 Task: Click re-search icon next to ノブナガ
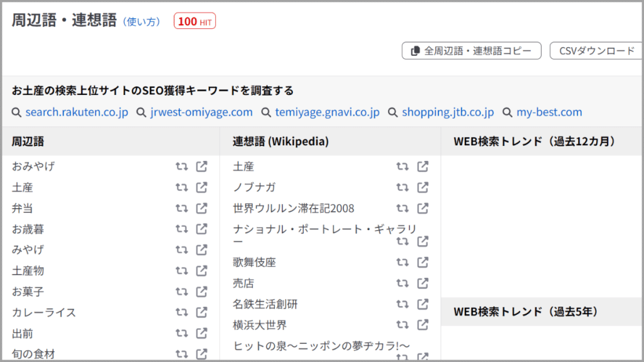point(402,187)
